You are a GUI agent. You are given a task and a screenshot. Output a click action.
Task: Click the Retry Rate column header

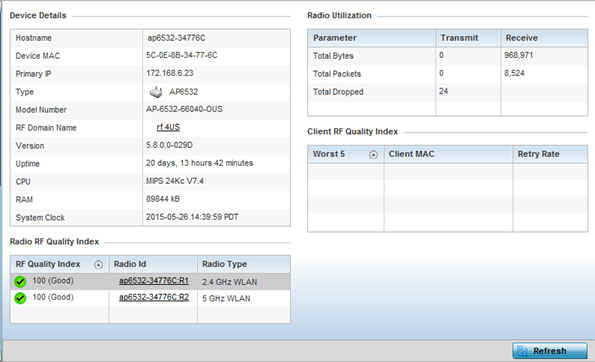pos(550,154)
